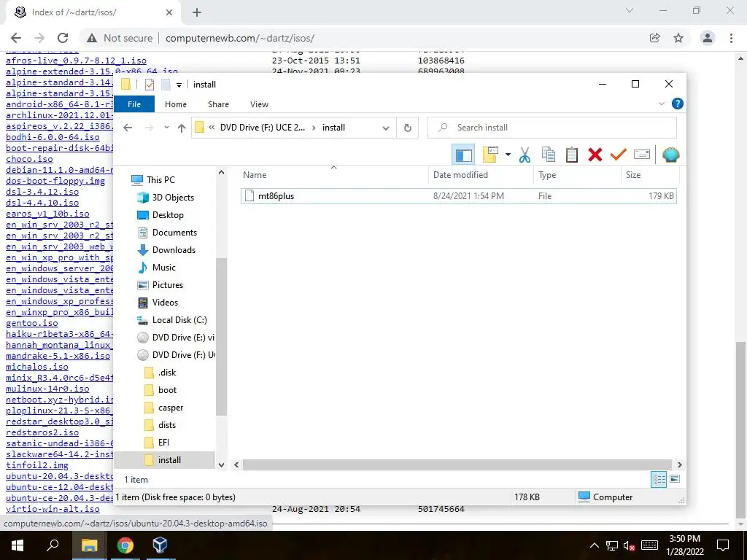This screenshot has height=560, width=747.
Task: Open the Share ribbon tab
Action: pyautogui.click(x=218, y=104)
